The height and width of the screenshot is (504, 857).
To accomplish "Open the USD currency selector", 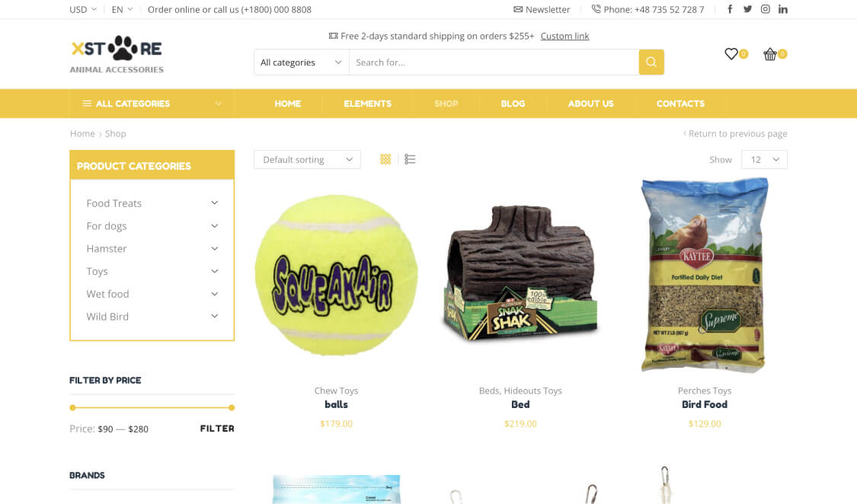I will pyautogui.click(x=82, y=9).
